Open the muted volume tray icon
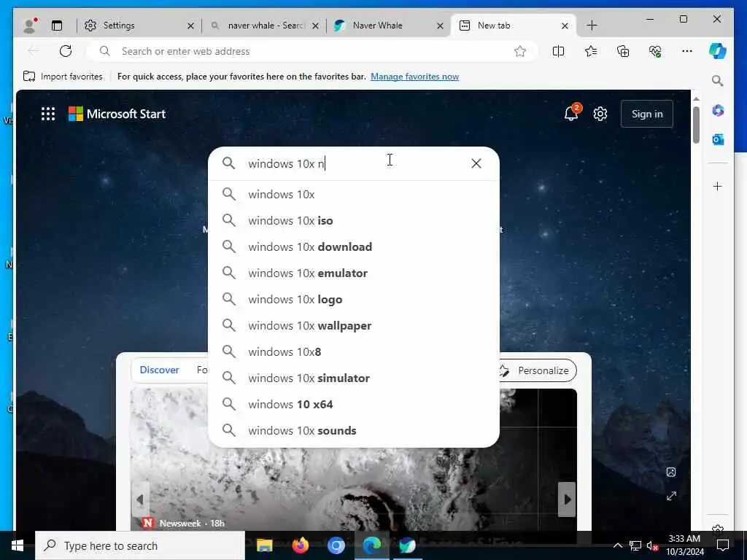Image resolution: width=747 pixels, height=560 pixels. pos(651,545)
